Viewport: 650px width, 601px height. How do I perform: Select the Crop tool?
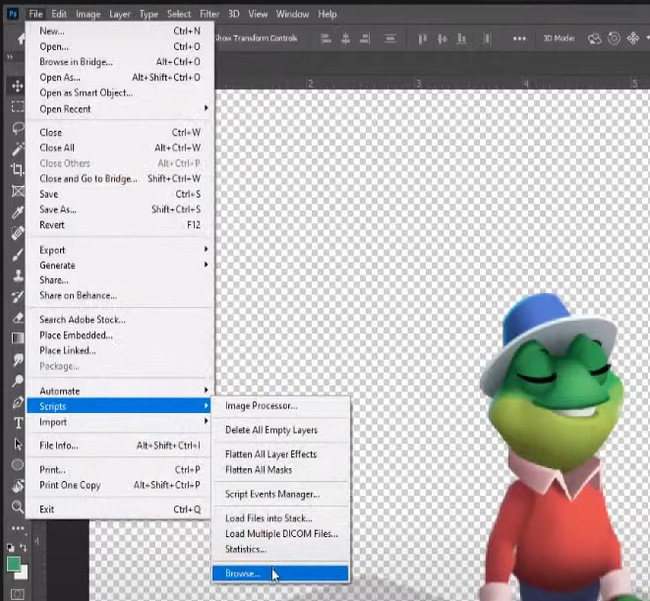17,170
